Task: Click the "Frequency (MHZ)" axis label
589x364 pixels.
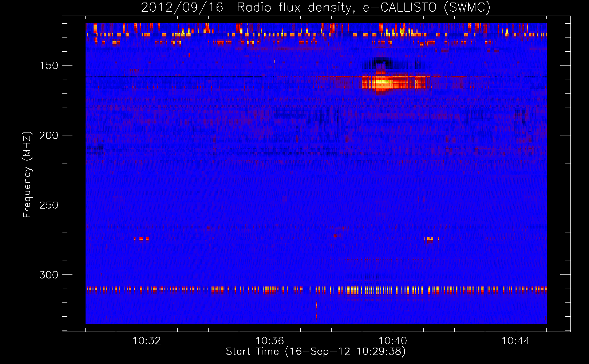Action: 27,174
